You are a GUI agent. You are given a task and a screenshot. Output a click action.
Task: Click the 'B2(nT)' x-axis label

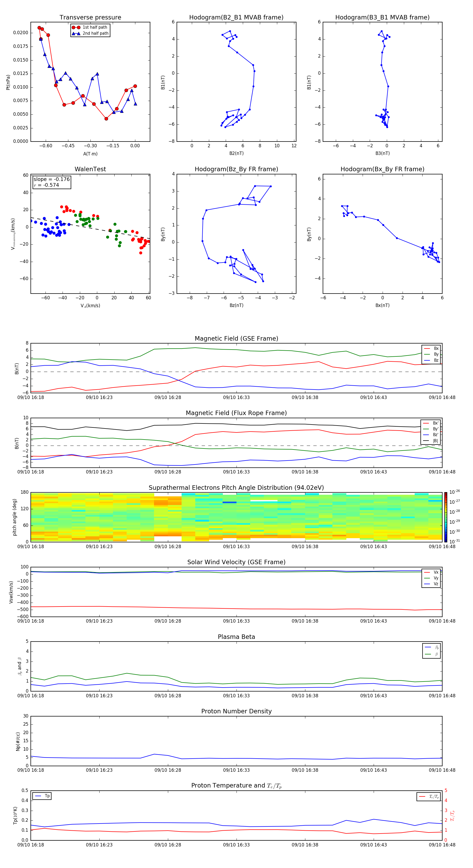236,153
